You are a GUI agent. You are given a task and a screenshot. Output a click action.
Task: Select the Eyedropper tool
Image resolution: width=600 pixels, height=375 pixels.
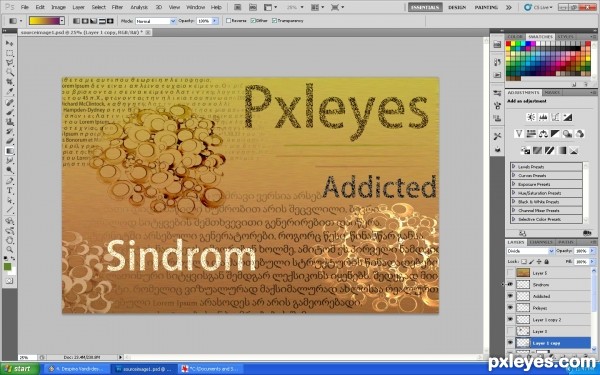pos(10,91)
